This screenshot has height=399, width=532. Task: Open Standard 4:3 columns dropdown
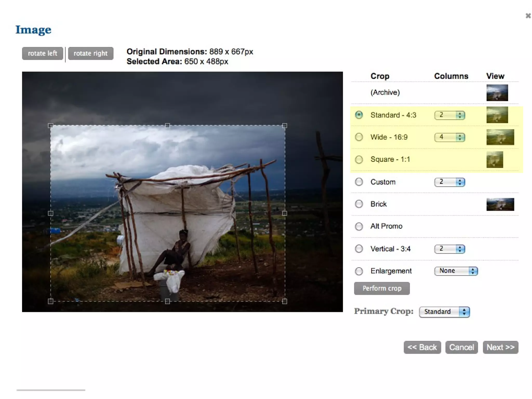pyautogui.click(x=449, y=115)
